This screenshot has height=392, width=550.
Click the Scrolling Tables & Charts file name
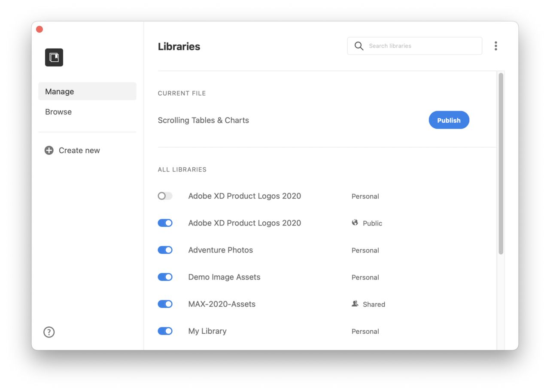click(x=204, y=121)
